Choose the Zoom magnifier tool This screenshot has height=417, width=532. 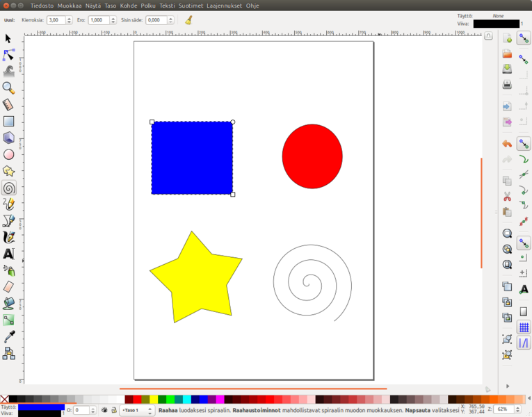point(8,88)
